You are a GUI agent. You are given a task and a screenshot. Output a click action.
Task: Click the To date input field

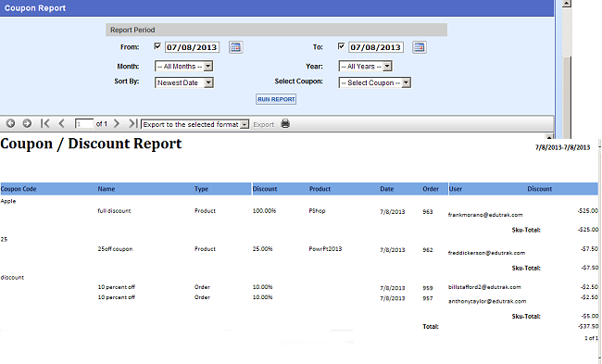[376, 47]
